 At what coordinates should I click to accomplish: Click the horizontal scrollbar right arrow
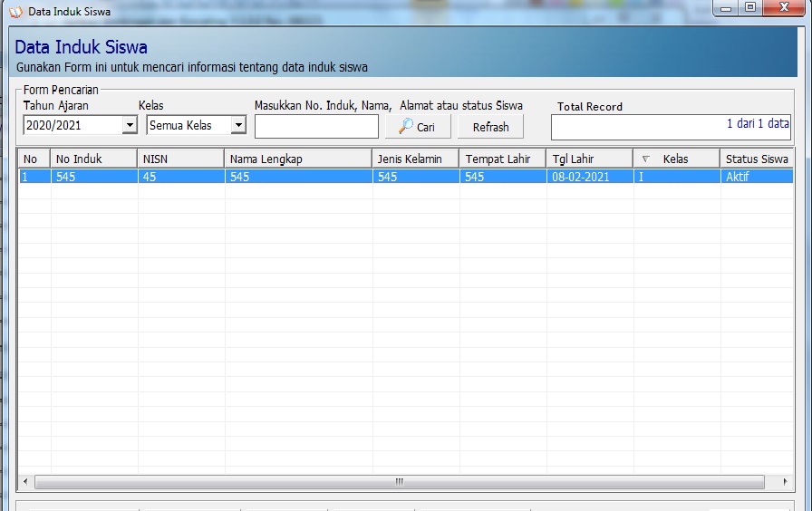click(785, 481)
